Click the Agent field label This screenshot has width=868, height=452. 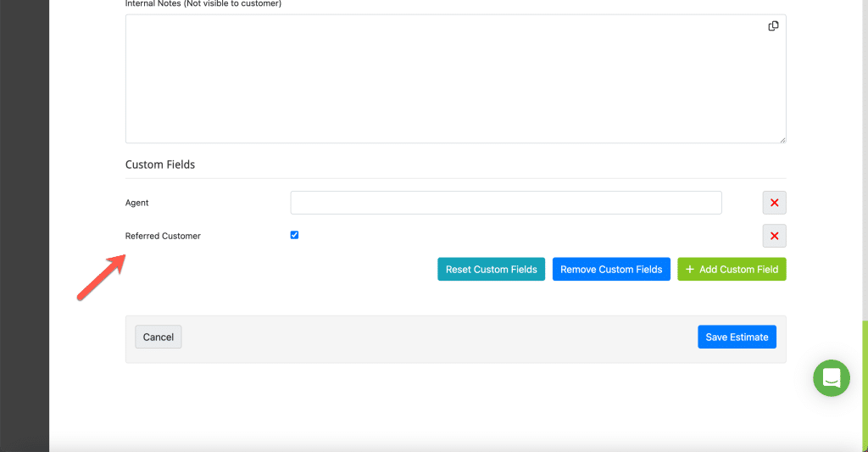(136, 203)
